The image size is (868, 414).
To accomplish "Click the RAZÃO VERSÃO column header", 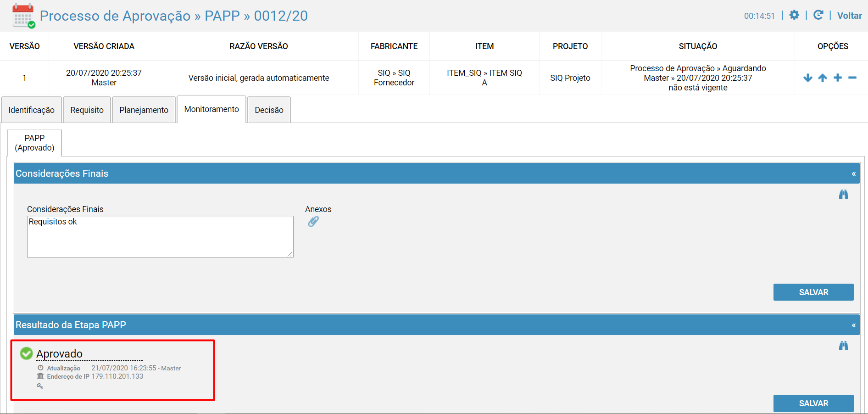I will (x=259, y=46).
